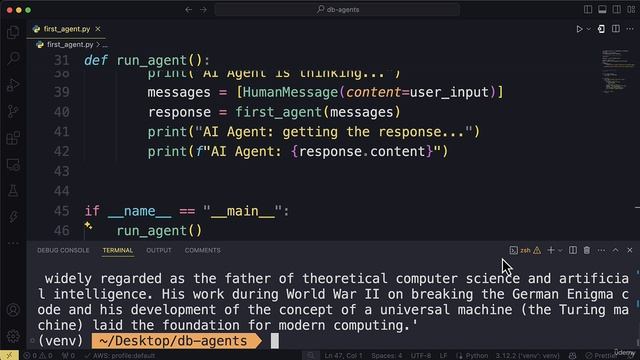Switch to the Terminal tab
640x360 pixels.
click(118, 250)
